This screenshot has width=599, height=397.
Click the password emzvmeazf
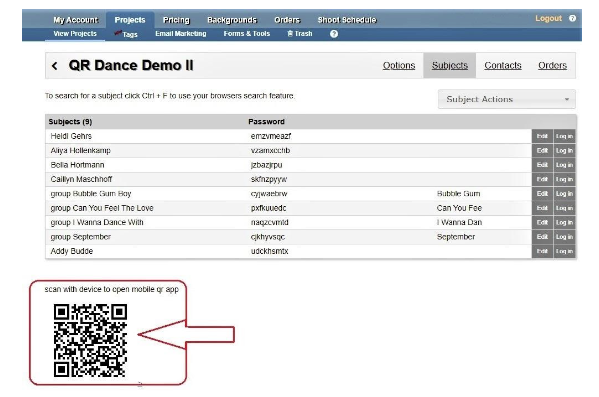[271, 136]
